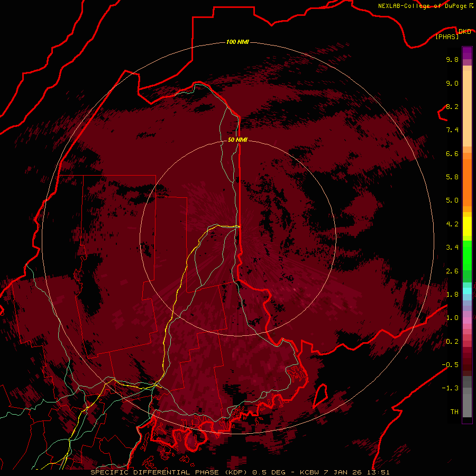Click the 7.4 value on the color scale
The width and height of the screenshot is (476, 476).
tap(452, 130)
